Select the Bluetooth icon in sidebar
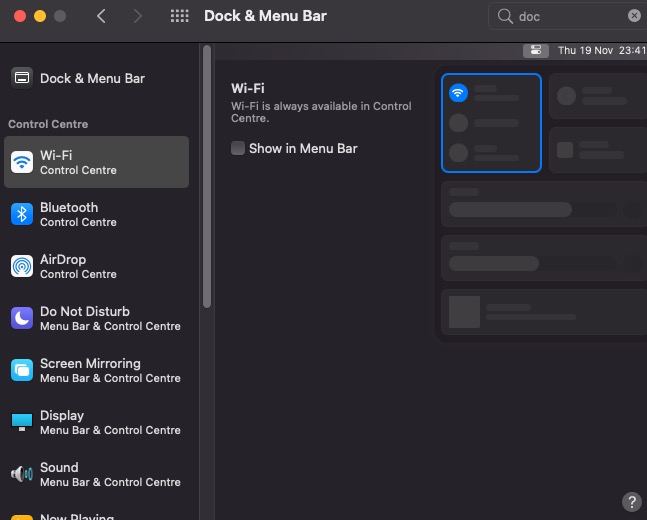 [22, 214]
